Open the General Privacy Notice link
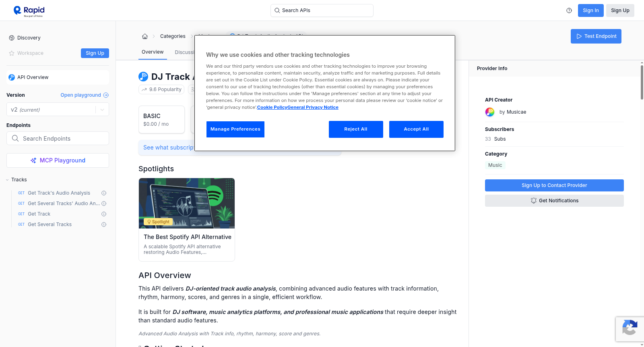The width and height of the screenshot is (644, 347). click(313, 107)
